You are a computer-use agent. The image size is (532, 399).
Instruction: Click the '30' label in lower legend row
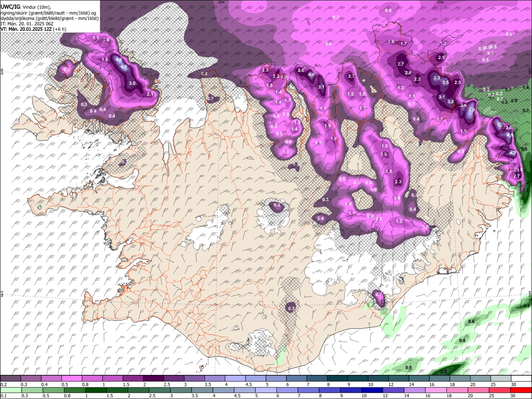tap(512, 396)
